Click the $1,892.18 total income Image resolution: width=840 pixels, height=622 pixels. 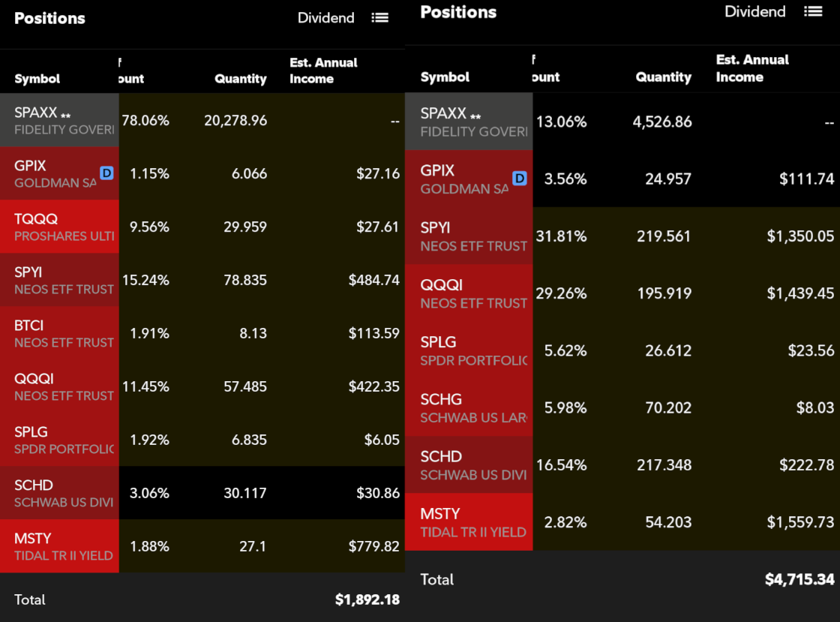367,599
